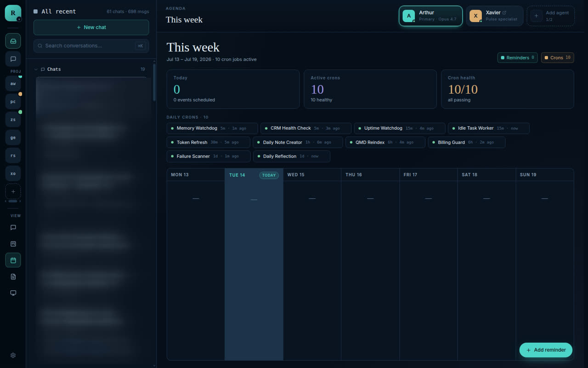
Task: Open the documents view icon
Action: pos(13,276)
